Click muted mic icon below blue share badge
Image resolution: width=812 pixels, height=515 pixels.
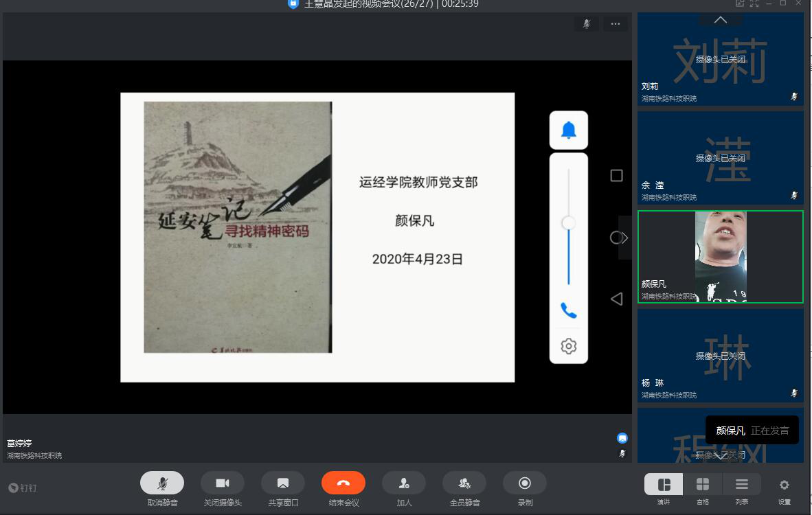tap(622, 453)
